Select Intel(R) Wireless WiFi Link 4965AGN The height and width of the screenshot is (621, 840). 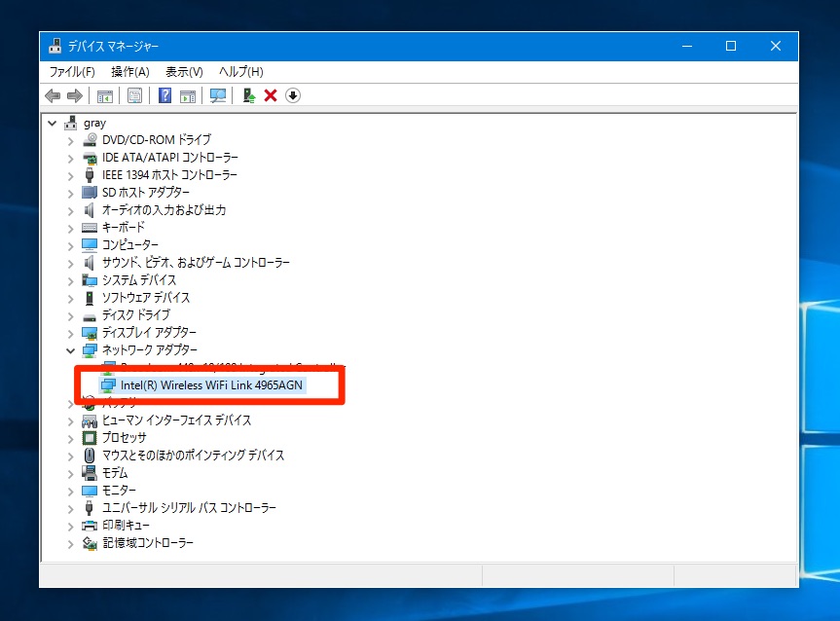tap(212, 384)
